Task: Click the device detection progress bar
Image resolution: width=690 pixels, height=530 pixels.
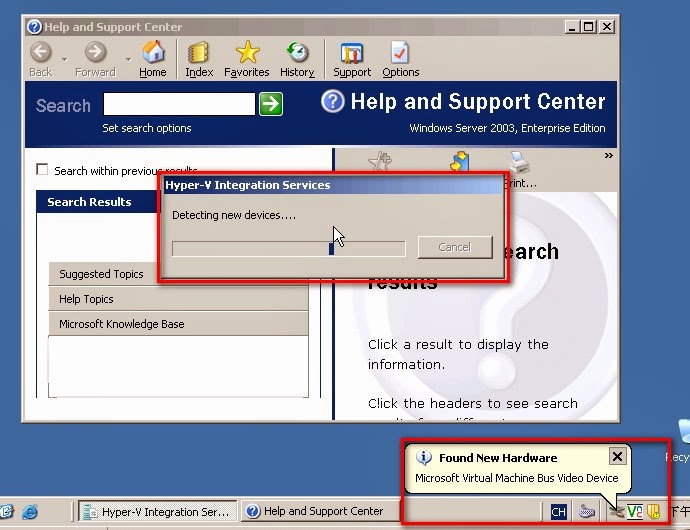Action: click(289, 248)
